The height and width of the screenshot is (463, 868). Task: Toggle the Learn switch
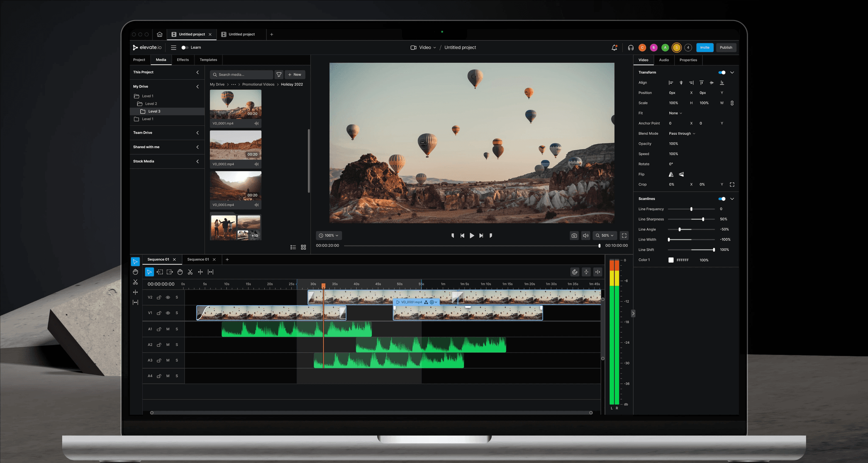[185, 47]
